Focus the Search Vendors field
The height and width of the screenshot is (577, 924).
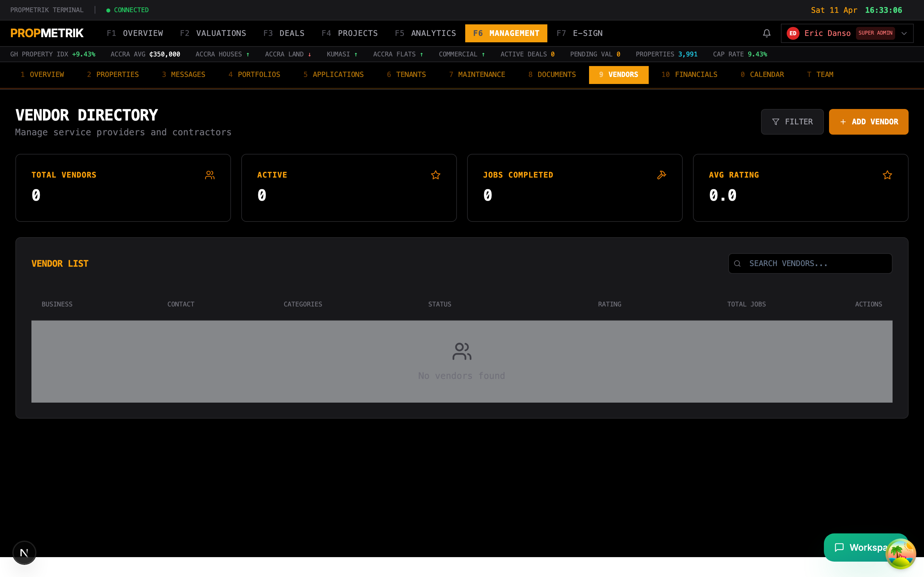point(810,264)
